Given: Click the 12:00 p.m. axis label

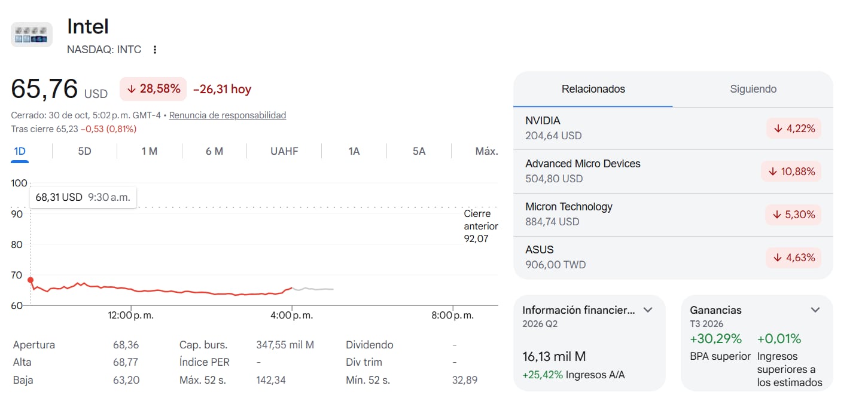Looking at the screenshot, I should point(130,316).
